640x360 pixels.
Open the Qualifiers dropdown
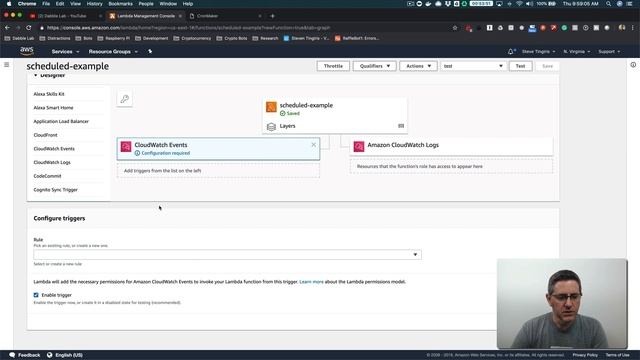click(x=374, y=66)
